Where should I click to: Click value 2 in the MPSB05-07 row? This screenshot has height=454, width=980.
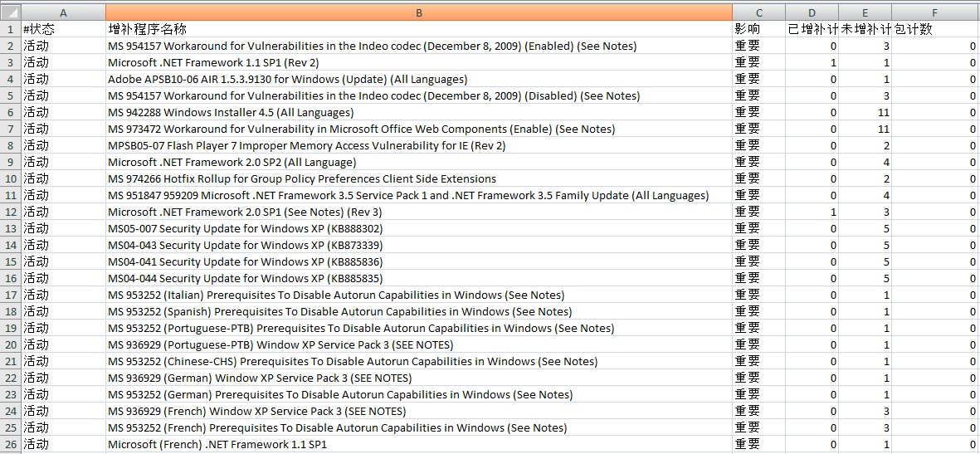click(x=865, y=146)
